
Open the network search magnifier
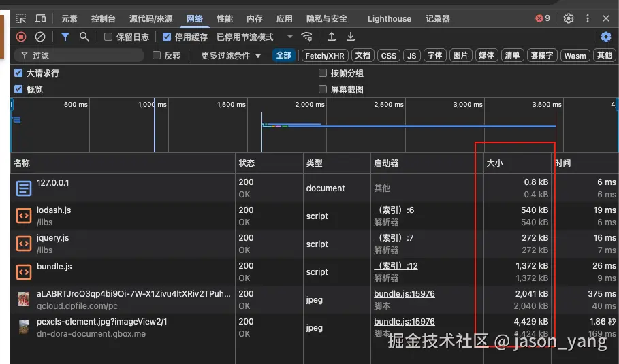84,37
